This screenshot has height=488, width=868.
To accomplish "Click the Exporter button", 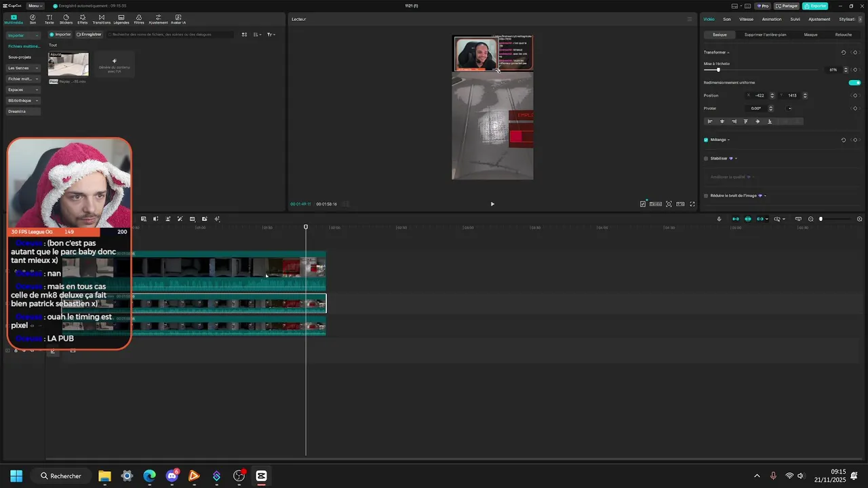I will pos(815,6).
